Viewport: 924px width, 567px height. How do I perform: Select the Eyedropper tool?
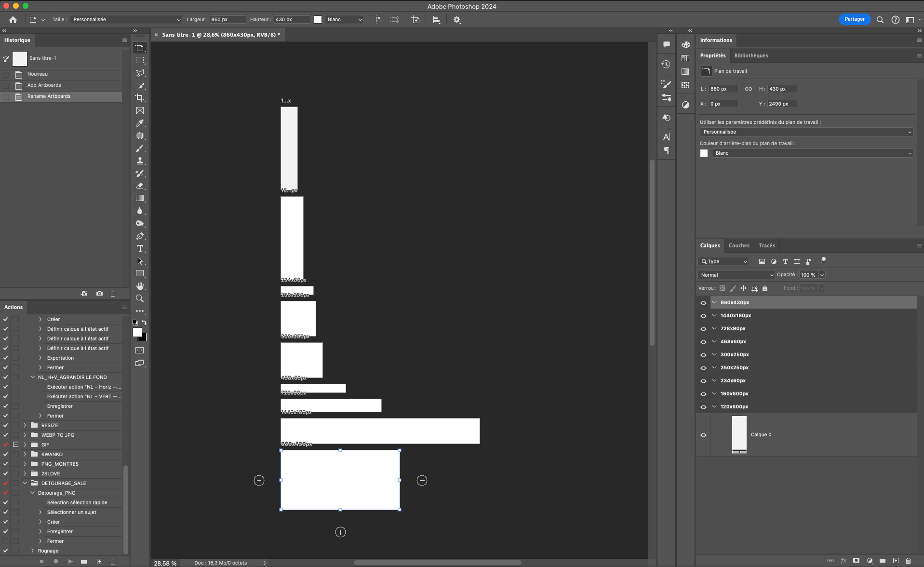click(x=140, y=123)
